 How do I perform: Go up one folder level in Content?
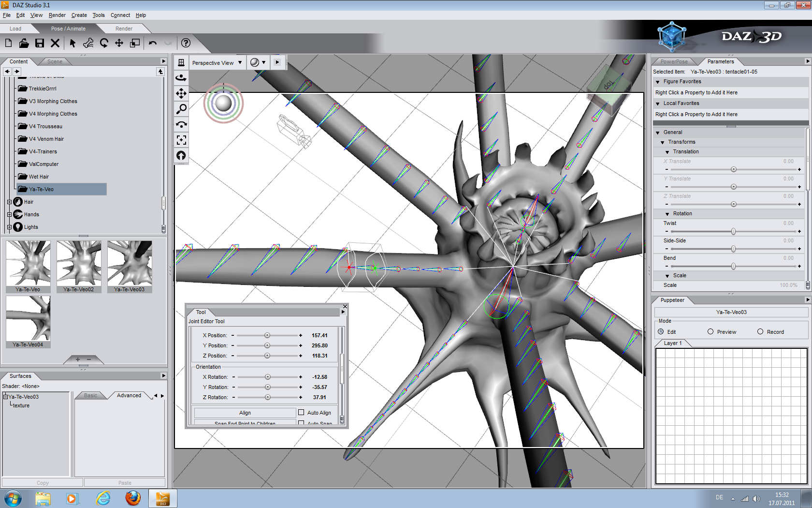(x=160, y=72)
